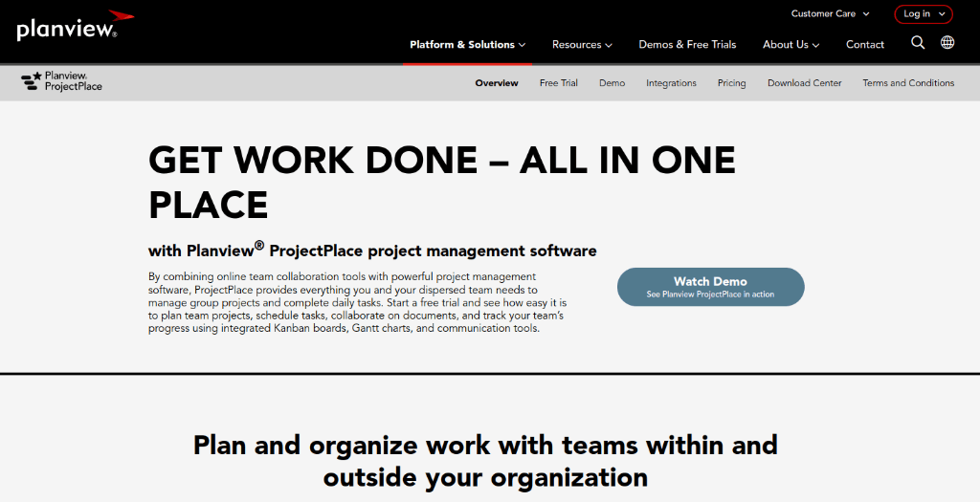This screenshot has height=502, width=980.
Task: Open the Integrations tab
Action: [671, 83]
